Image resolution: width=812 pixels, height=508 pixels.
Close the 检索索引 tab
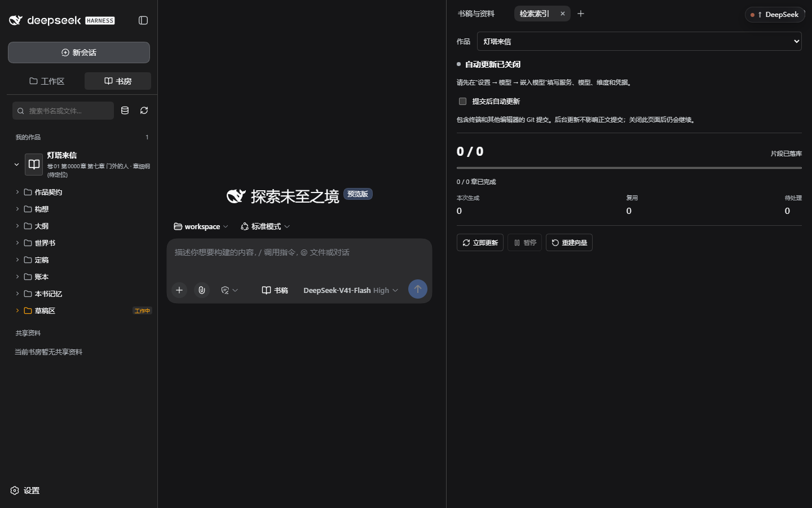point(563,14)
